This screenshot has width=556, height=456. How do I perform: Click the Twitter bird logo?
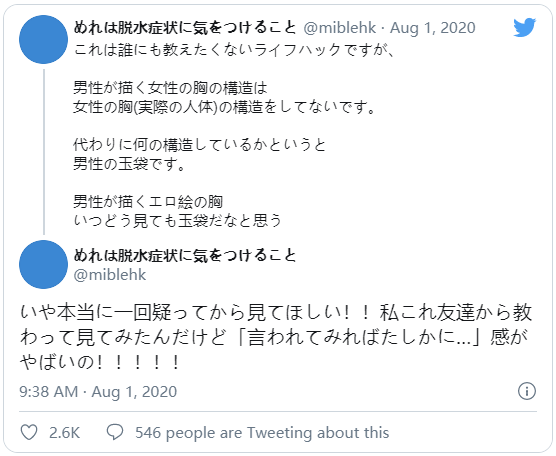click(524, 27)
